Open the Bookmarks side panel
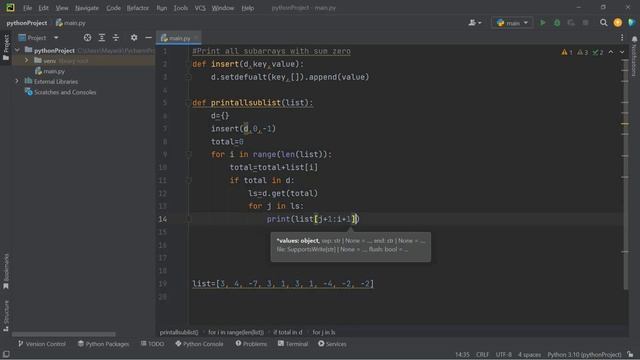Image resolution: width=640 pixels, height=360 pixels. coord(6,271)
